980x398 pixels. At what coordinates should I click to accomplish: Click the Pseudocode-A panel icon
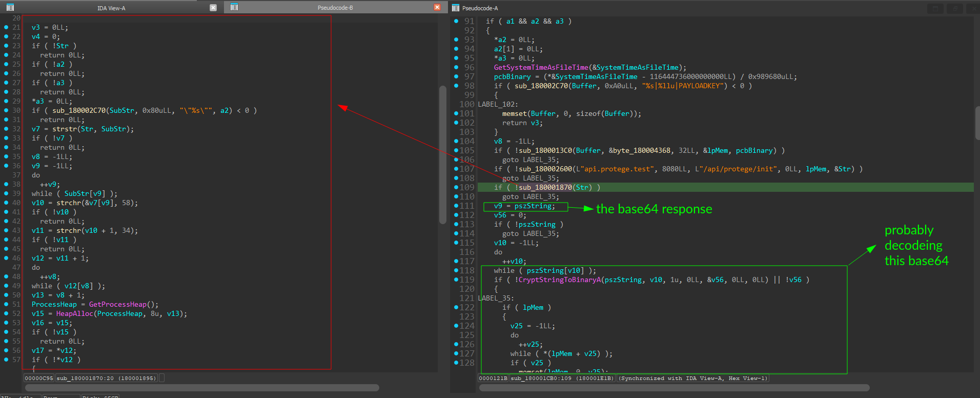(x=456, y=8)
